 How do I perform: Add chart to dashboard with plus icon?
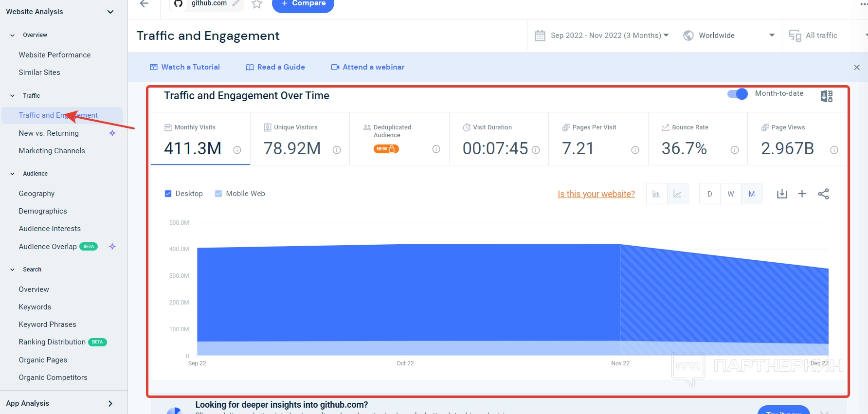coord(802,194)
